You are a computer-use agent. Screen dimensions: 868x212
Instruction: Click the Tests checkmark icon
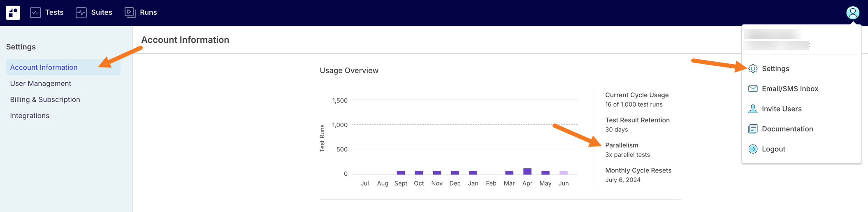[x=36, y=13]
